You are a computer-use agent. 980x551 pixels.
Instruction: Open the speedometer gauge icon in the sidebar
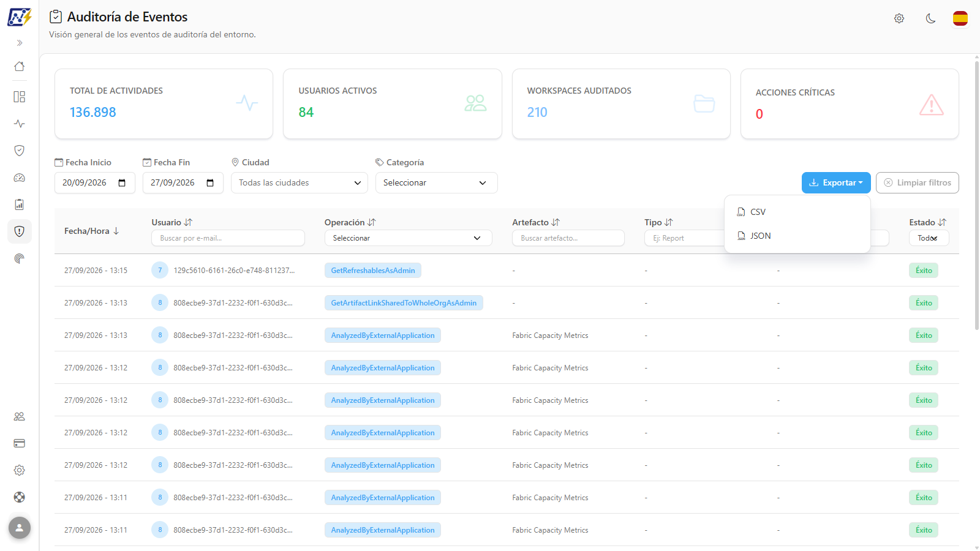click(20, 178)
